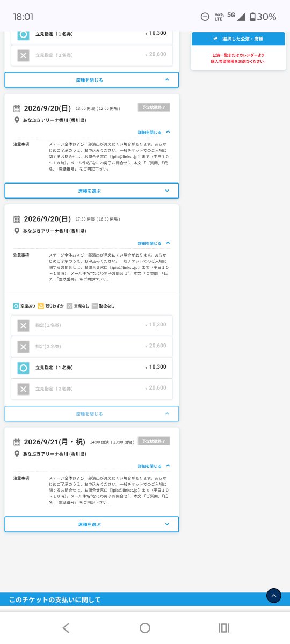Image resolution: width=290 pixels, height=644 pixels.
Task: Tap the sold-out X icon for 指定(1名券)
Action: [23, 325]
